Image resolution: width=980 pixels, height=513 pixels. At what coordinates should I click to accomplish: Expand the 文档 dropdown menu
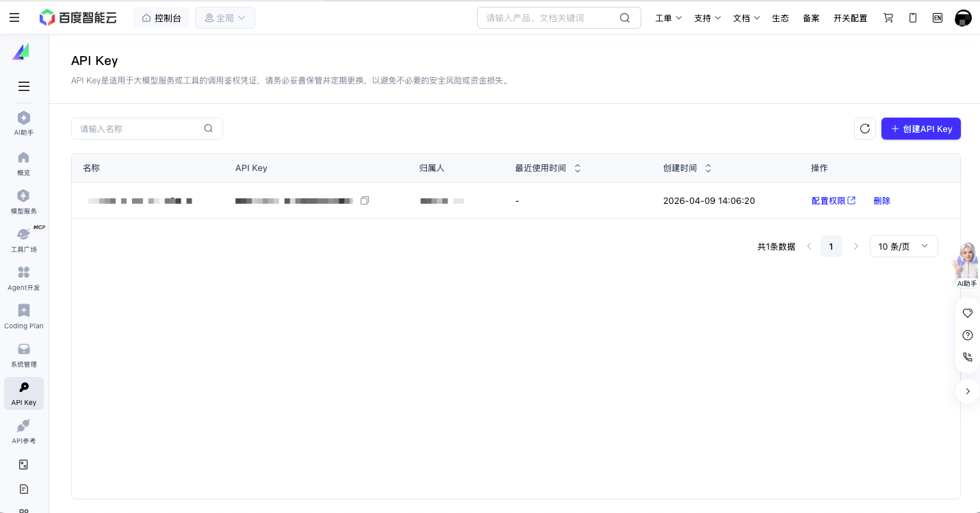click(746, 18)
